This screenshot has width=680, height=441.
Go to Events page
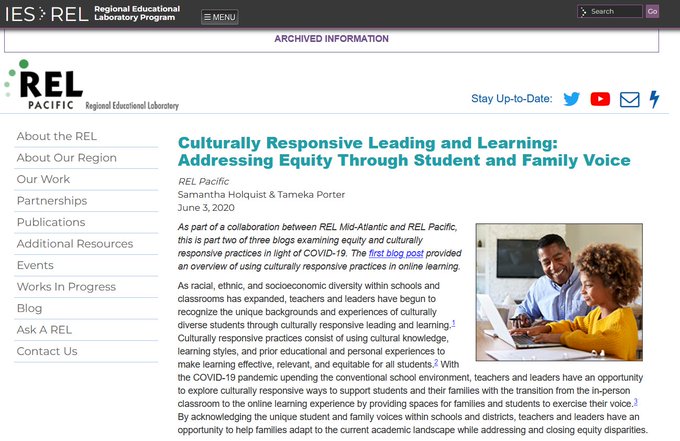tap(35, 265)
